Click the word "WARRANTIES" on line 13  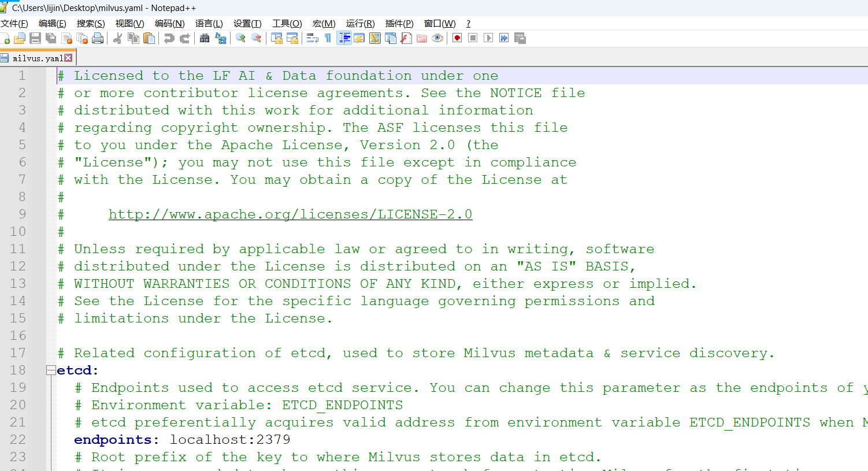tap(186, 284)
